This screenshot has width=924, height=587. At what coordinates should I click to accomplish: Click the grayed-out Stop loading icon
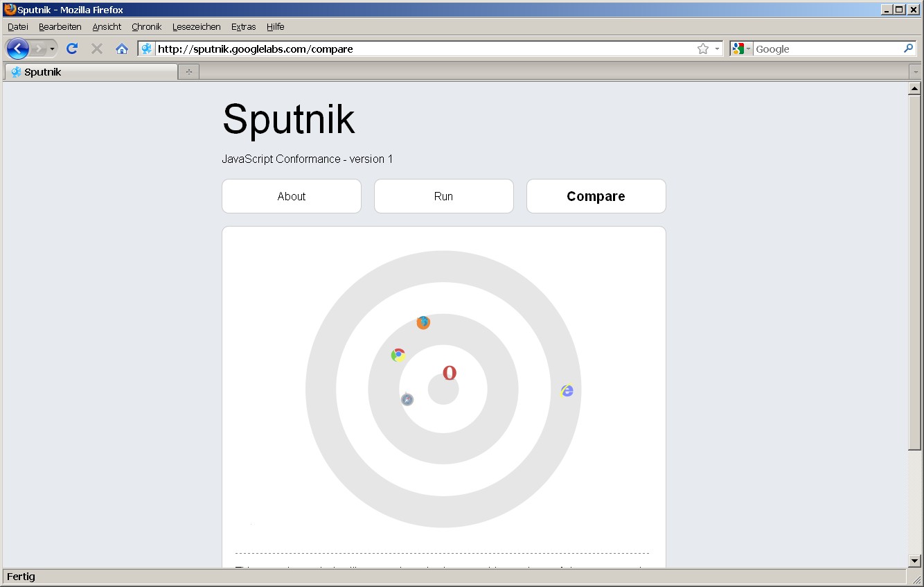click(96, 49)
